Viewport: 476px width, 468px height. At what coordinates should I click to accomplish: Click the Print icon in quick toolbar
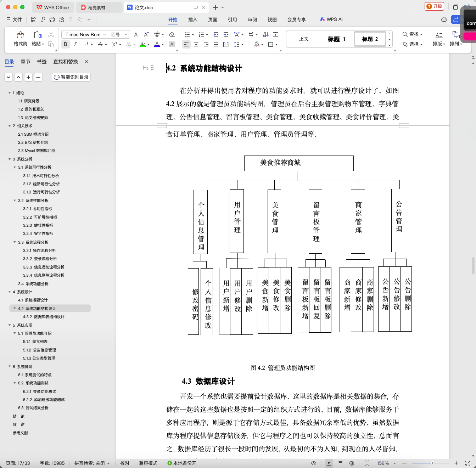(x=52, y=19)
